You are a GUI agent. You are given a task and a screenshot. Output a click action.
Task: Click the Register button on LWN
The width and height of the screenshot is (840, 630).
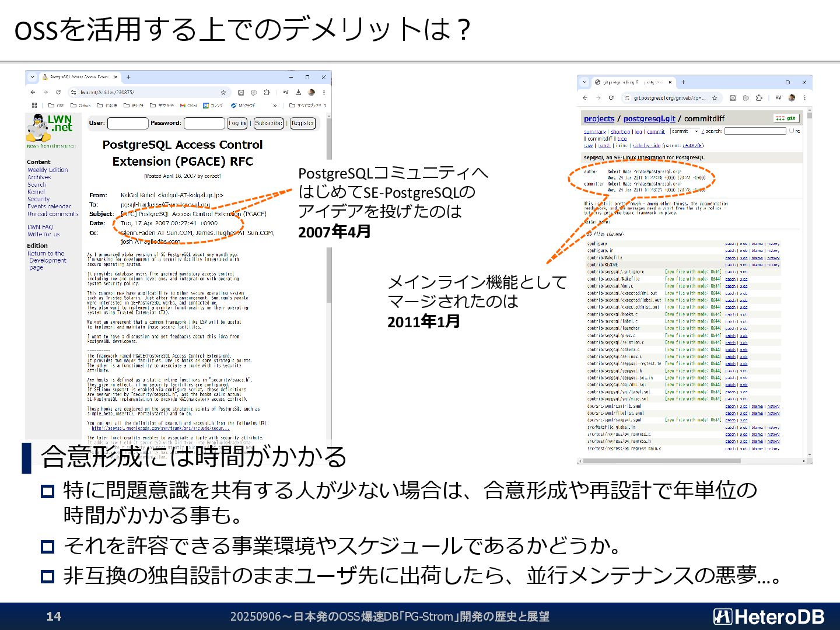(302, 123)
